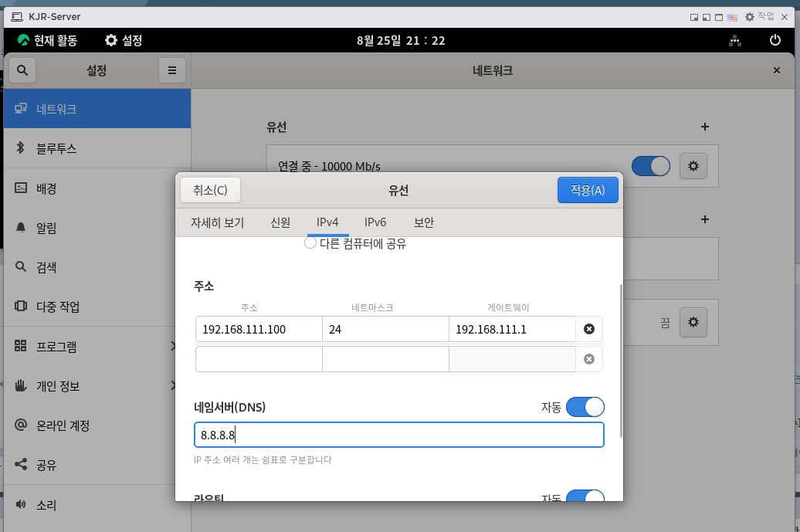Screen dimensions: 800x532
Task: Click the address field 192.168.111.100
Action: (259, 329)
